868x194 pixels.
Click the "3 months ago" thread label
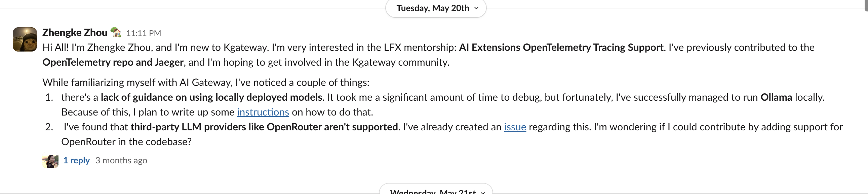click(x=121, y=160)
